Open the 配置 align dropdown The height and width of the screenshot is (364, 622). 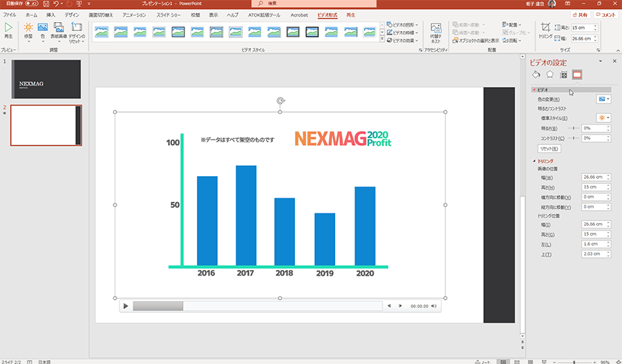point(511,25)
